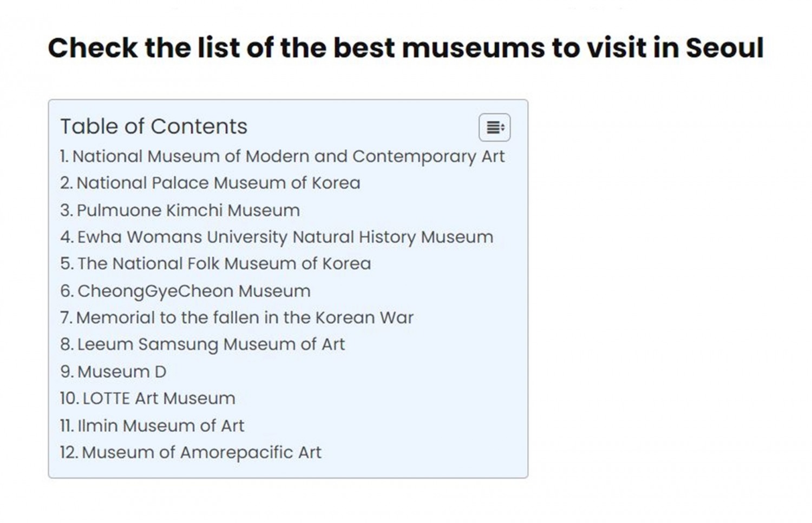Navigate to CheongGyeCheon Museum entry
812x523 pixels.
[194, 291]
